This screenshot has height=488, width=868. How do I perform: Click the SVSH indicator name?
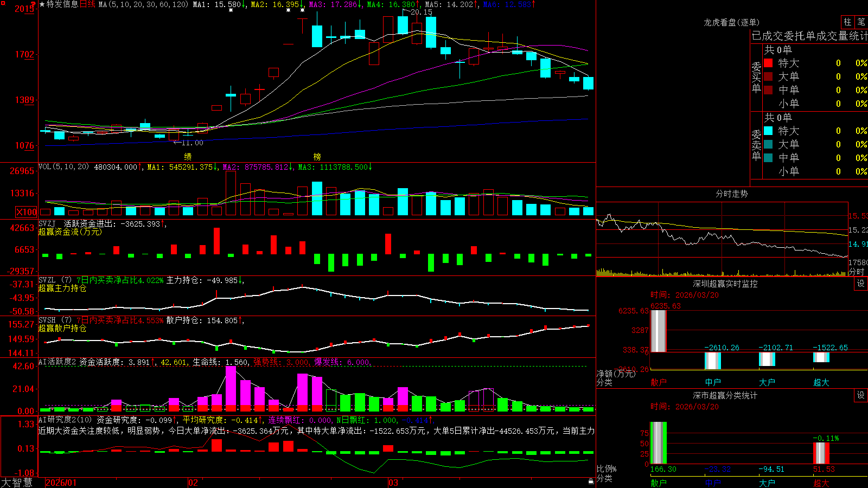pos(47,320)
